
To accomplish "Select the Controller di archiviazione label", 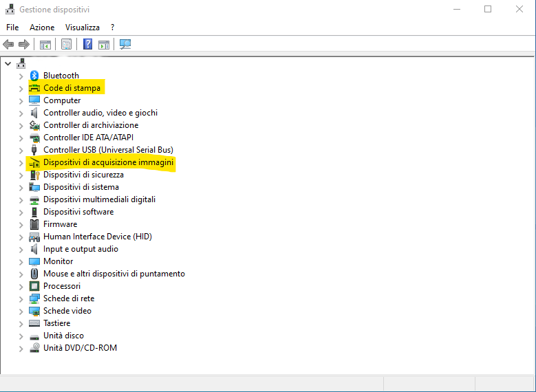I will [91, 125].
